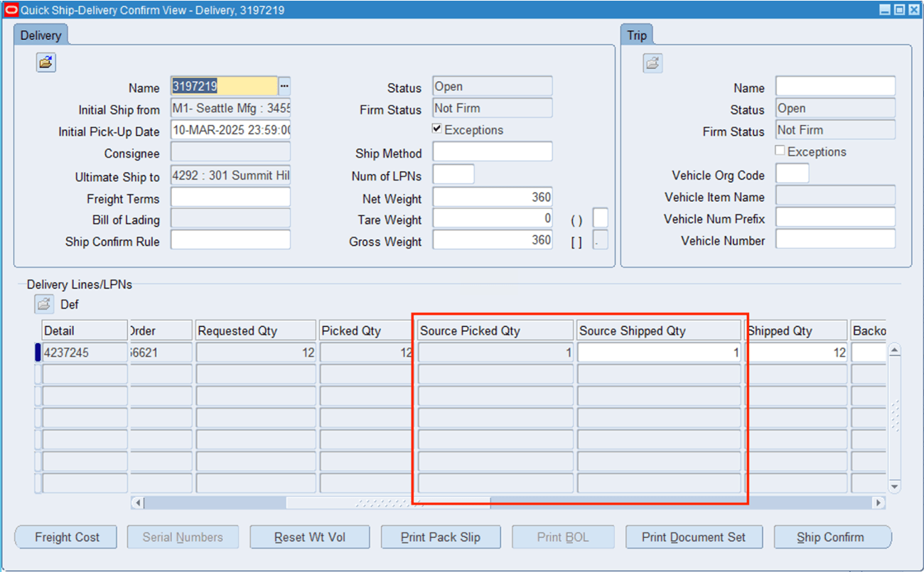Click the Requested Qty column header
The height and width of the screenshot is (572, 924).
256,330
